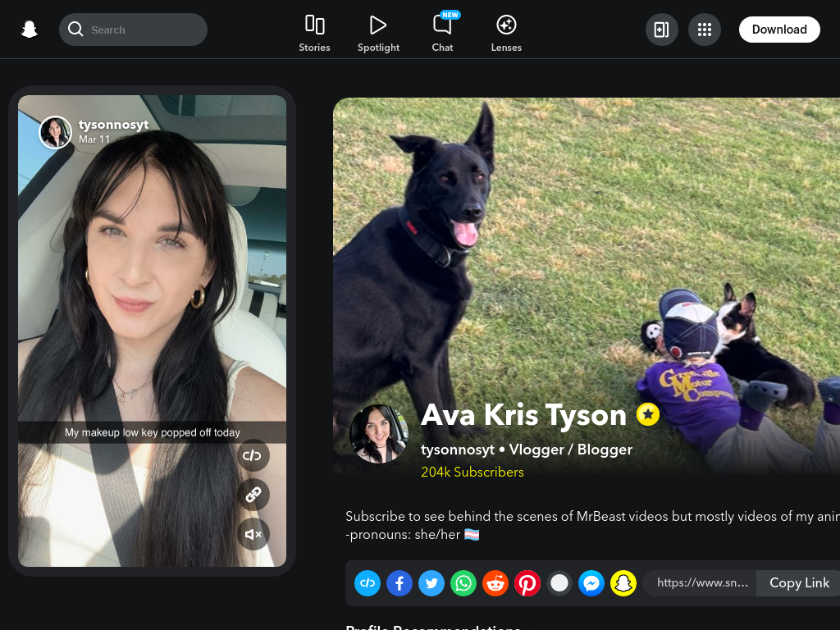The height and width of the screenshot is (630, 840).
Task: Open the Stories tab
Action: pyautogui.click(x=314, y=34)
